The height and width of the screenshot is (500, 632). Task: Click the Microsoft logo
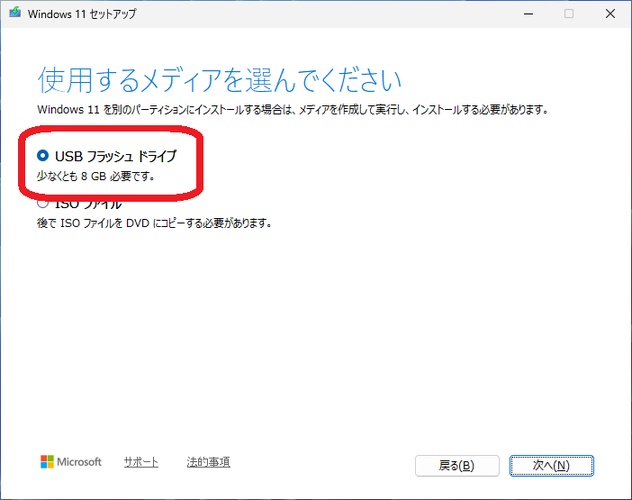[71, 462]
